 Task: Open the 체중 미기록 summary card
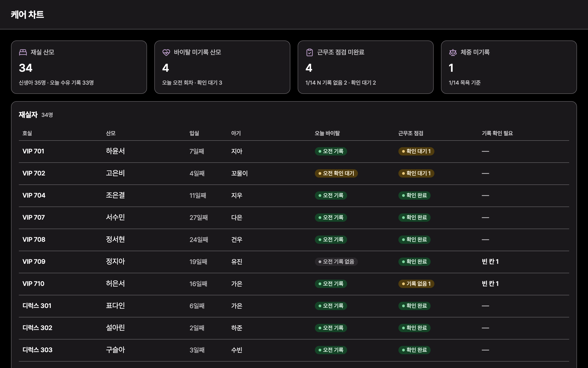point(509,67)
